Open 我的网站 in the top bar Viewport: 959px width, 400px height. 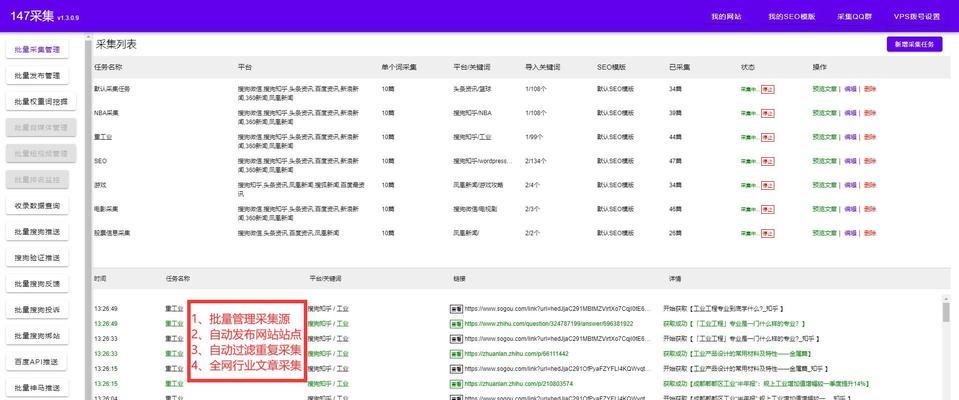(726, 17)
